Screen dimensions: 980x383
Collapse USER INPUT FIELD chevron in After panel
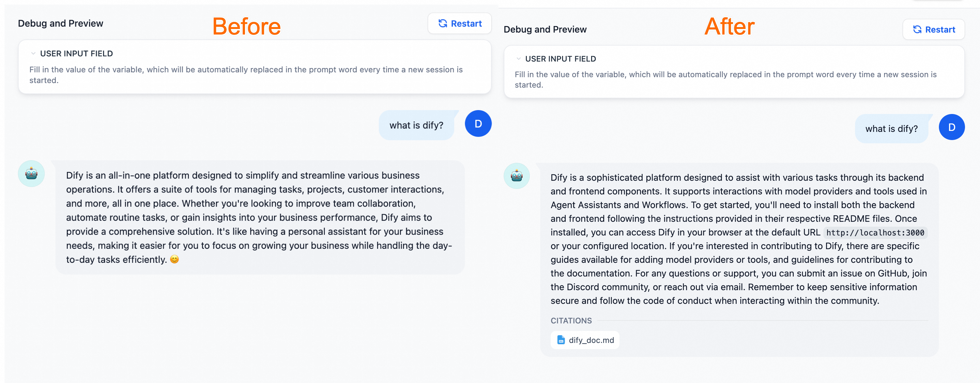click(518, 59)
